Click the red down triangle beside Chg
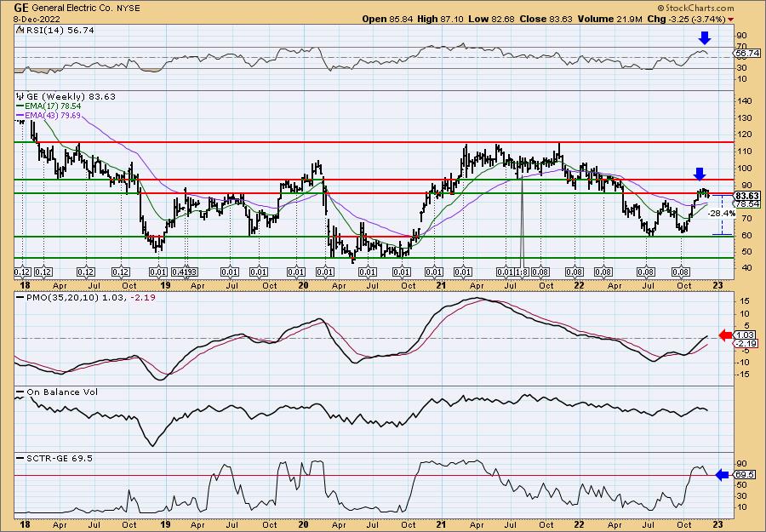This screenshot has height=532, width=766. (x=731, y=20)
